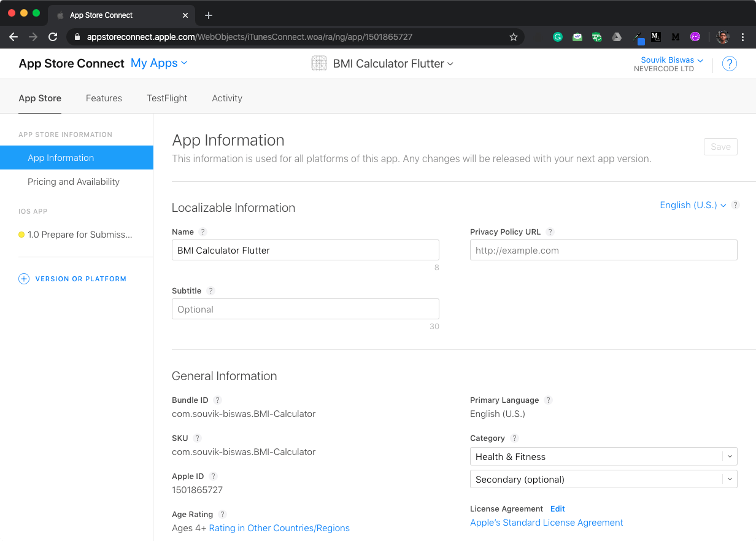Screen dimensions: 756x541
Task: Show help for Age Rating
Action: coord(222,515)
